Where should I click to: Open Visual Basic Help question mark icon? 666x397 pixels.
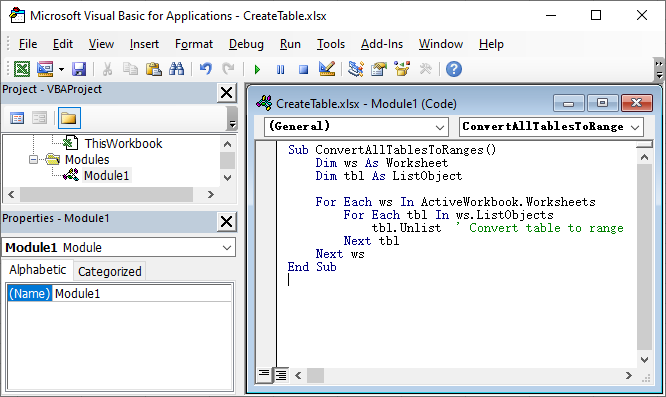coord(454,69)
